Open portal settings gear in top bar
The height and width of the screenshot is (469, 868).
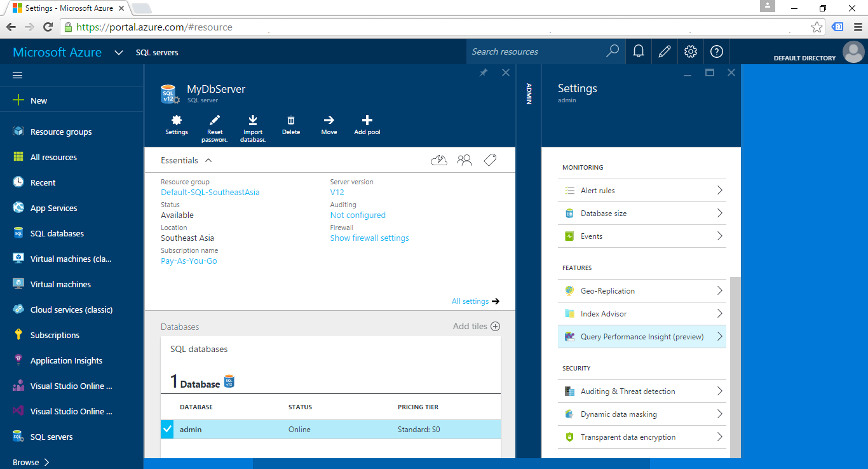[x=691, y=52]
